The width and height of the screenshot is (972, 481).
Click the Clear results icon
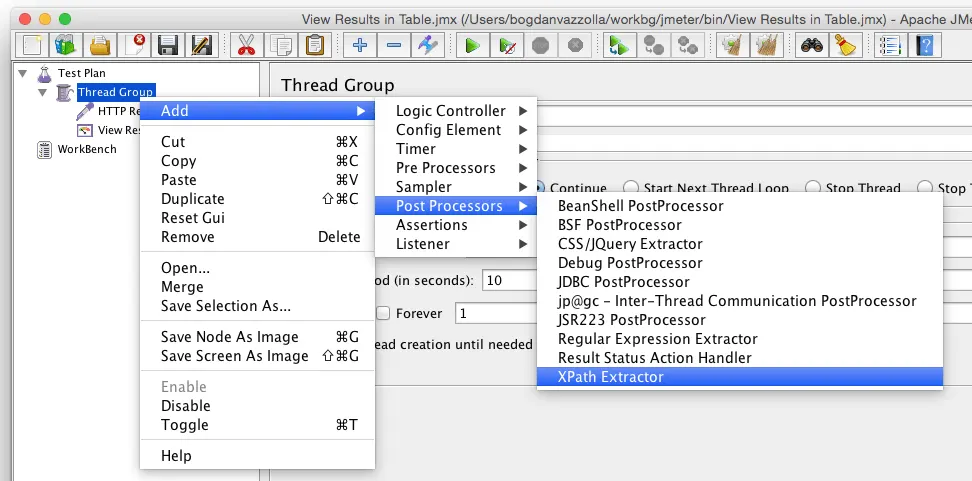tap(733, 45)
